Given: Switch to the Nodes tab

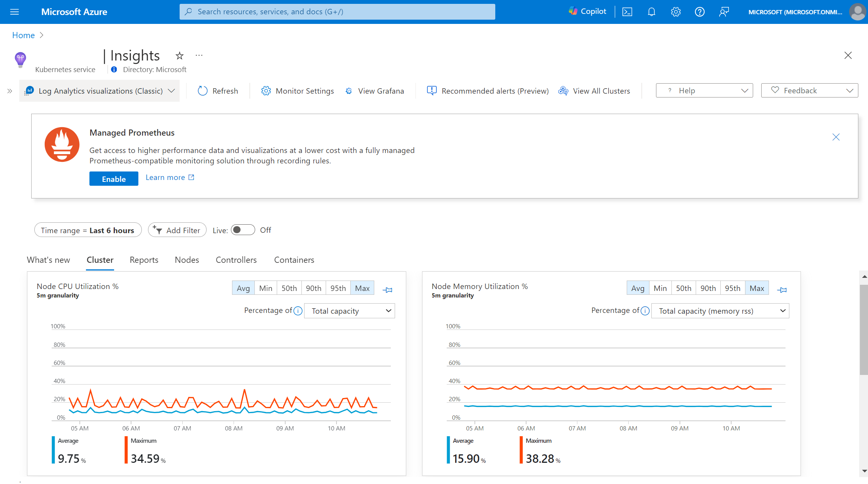Looking at the screenshot, I should click(x=187, y=260).
